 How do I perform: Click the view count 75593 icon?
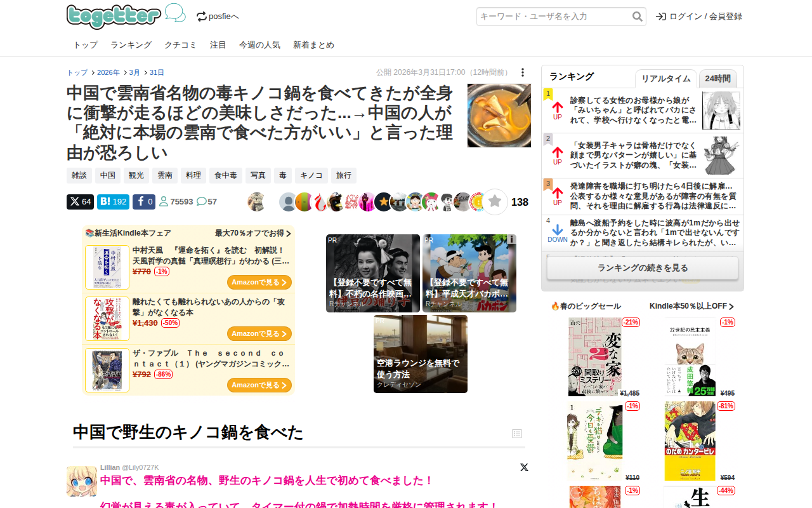[164, 202]
